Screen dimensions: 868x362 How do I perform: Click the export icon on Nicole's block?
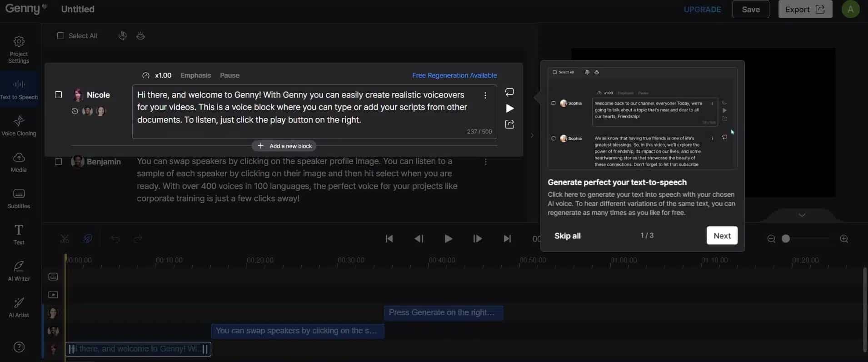click(x=509, y=124)
